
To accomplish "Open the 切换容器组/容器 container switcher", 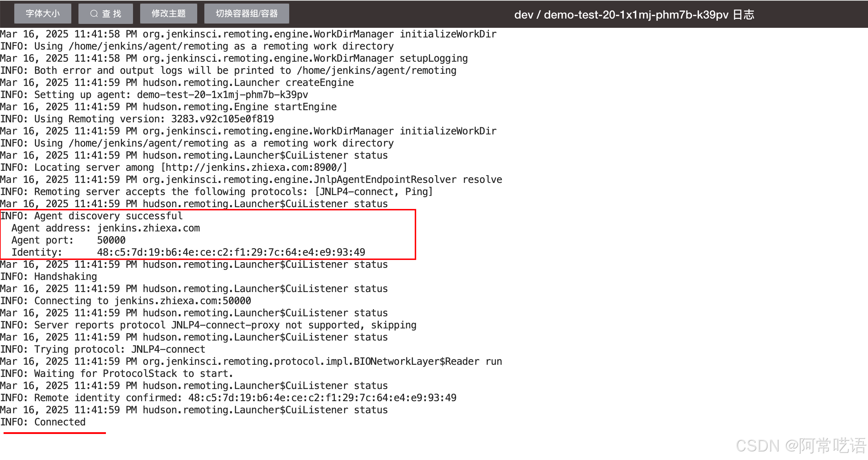I will [x=246, y=14].
